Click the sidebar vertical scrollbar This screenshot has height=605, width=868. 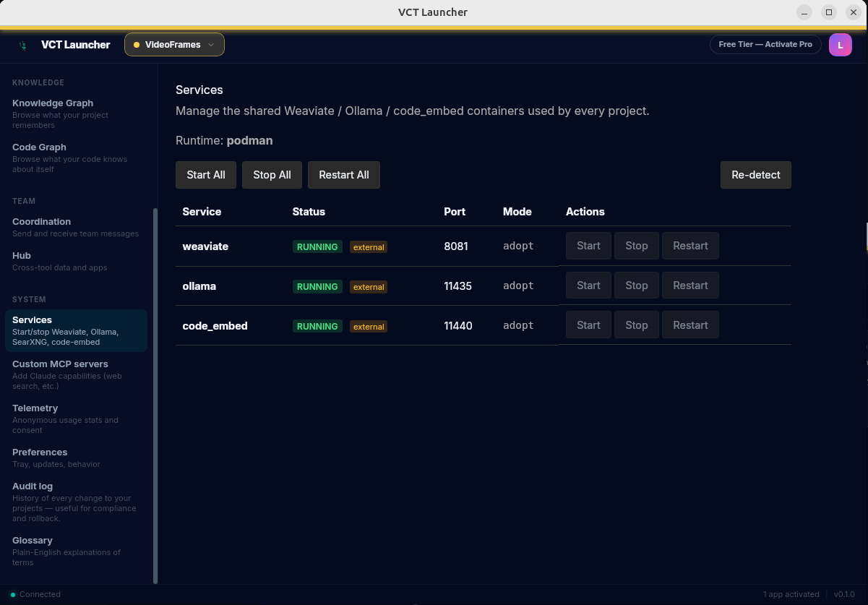[x=155, y=396]
